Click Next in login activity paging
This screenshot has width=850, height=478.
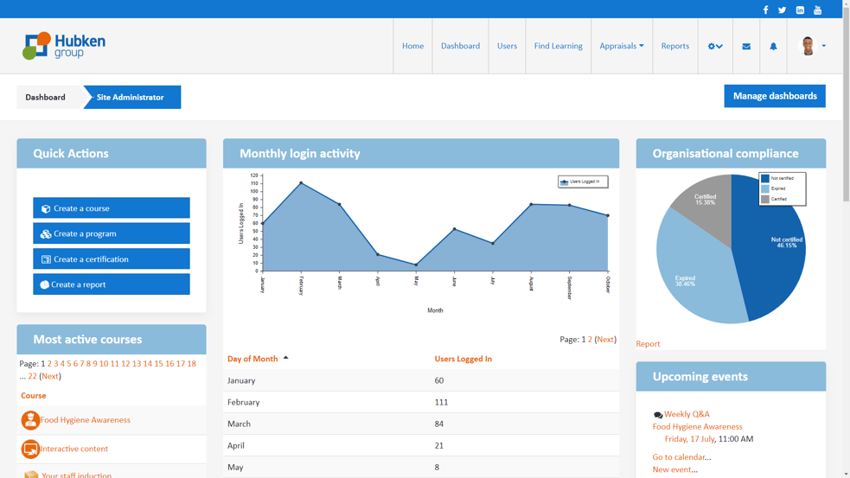(606, 339)
